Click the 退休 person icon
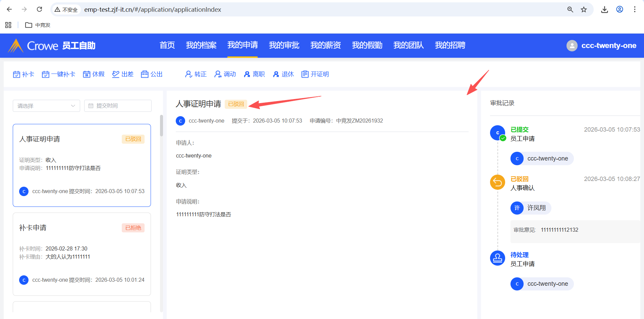The image size is (644, 319). click(x=276, y=74)
